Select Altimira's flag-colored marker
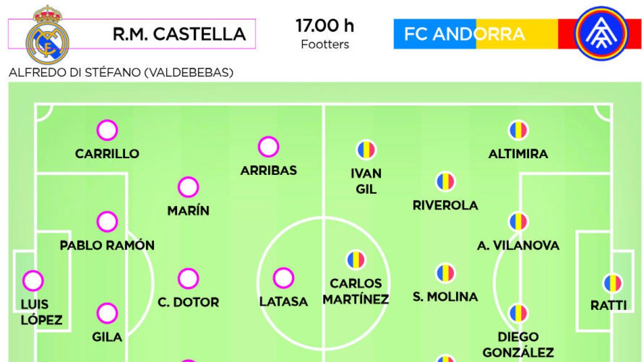The image size is (644, 362). click(518, 130)
